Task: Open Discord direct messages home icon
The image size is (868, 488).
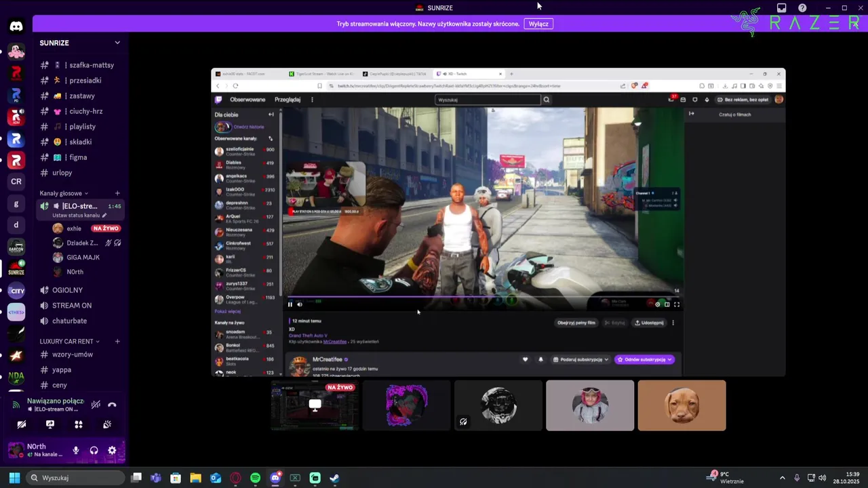Action: click(16, 26)
